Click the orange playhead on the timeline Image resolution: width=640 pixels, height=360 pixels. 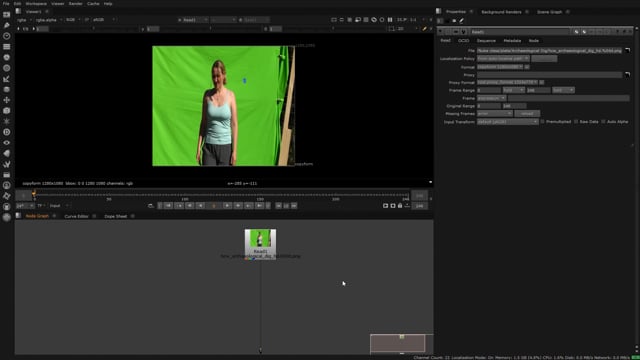(x=34, y=194)
